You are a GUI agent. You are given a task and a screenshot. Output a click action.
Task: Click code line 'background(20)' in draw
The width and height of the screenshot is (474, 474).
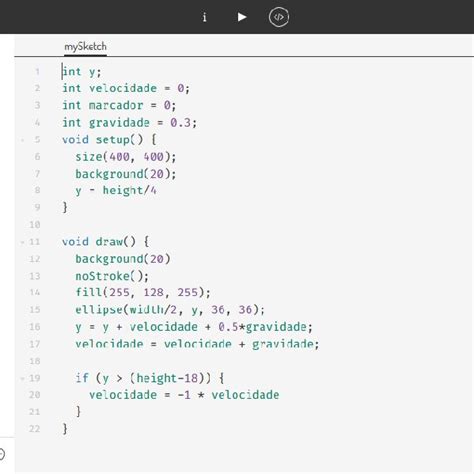123,259
